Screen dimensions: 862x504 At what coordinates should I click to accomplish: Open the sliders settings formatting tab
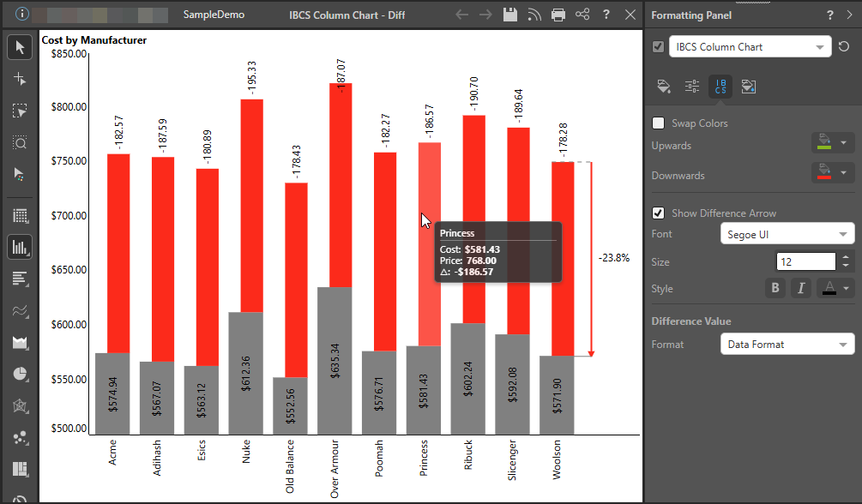pyautogui.click(x=692, y=86)
